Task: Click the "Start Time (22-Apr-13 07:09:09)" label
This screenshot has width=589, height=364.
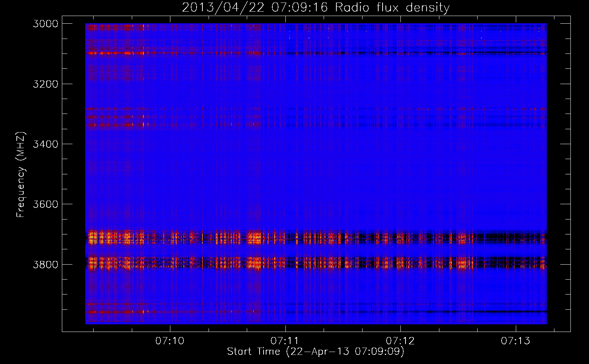Action: (x=316, y=351)
